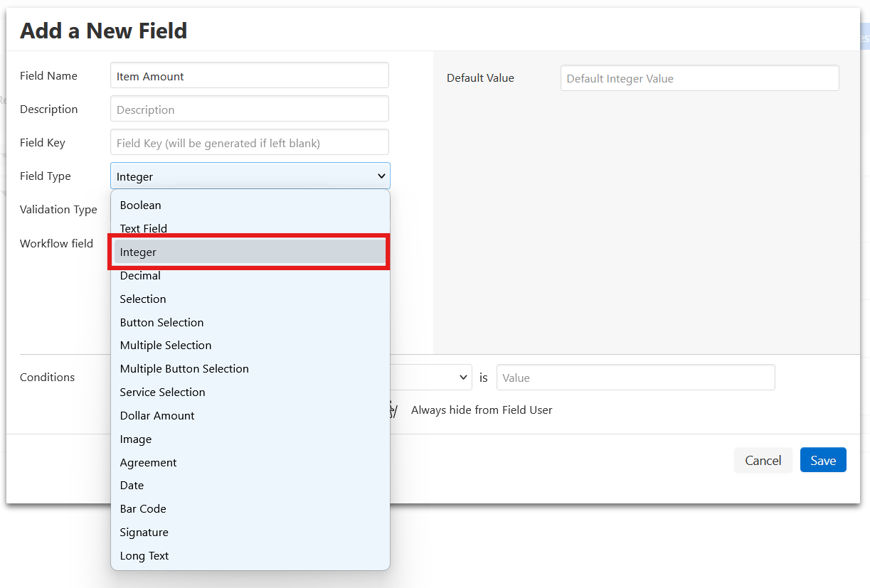Image resolution: width=870 pixels, height=588 pixels.
Task: Select Decimal from the type list
Action: click(140, 275)
